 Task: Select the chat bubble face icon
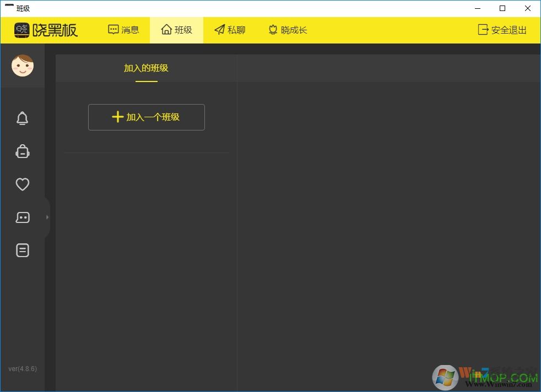(x=22, y=217)
